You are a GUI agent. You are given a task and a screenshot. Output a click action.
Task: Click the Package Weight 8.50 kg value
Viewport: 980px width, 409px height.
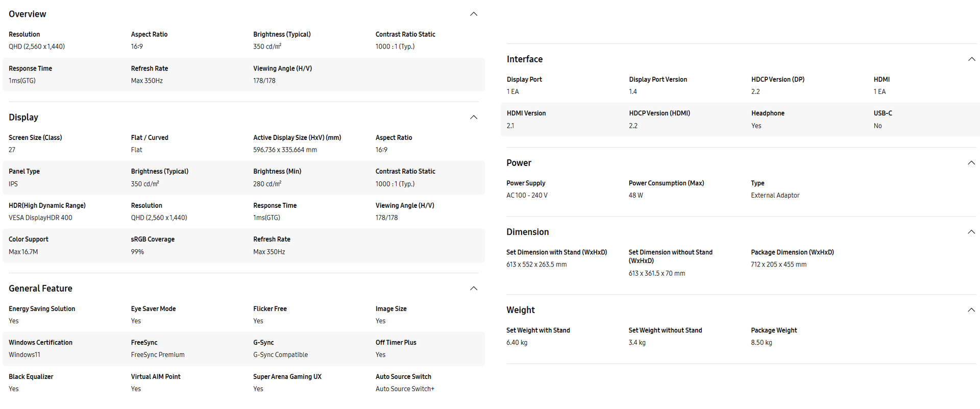(x=761, y=343)
